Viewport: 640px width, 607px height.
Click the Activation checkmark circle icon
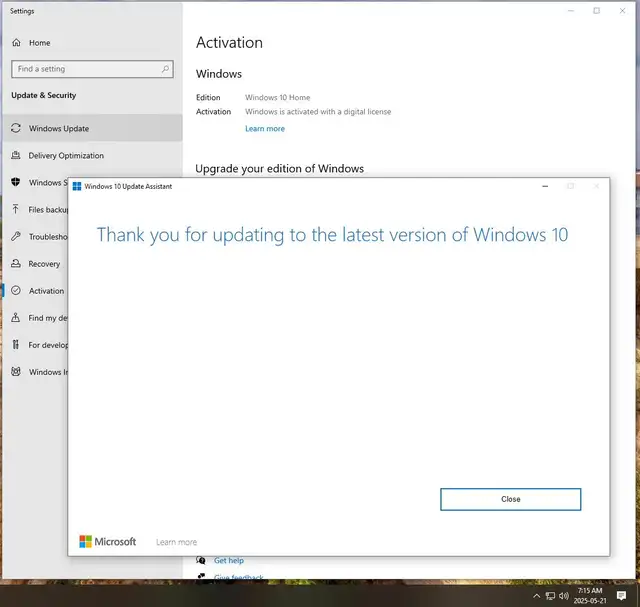pyautogui.click(x=16, y=290)
